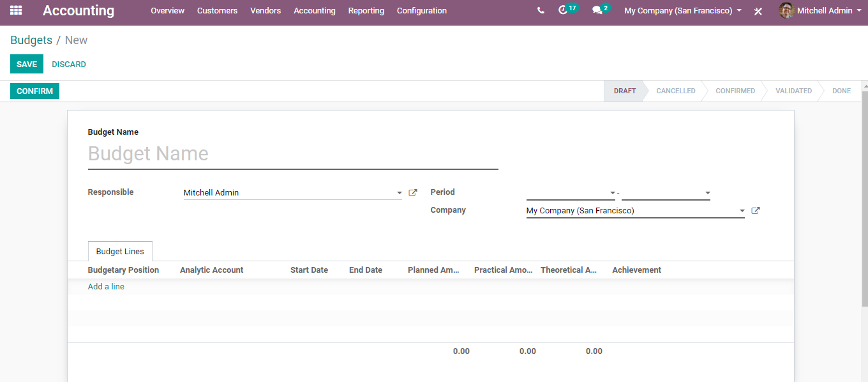Open the My Company (San Francisco) switcher

[x=683, y=11]
